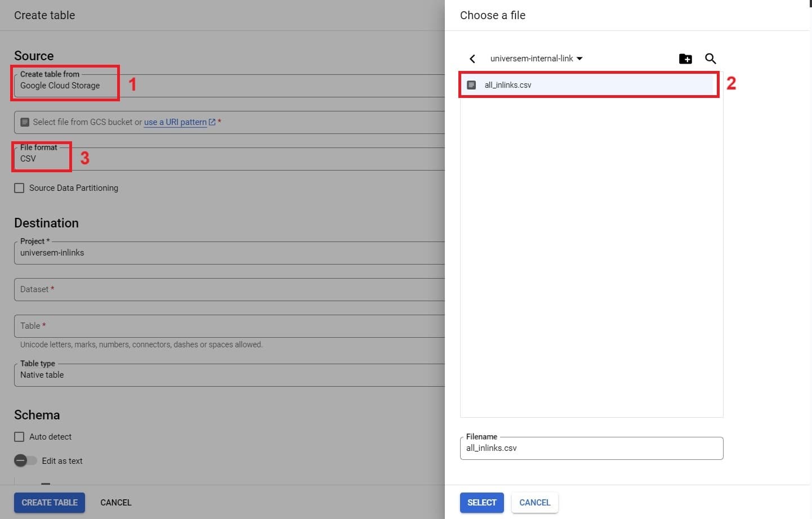
Task: Click the external link icon after URI pattern
Action: click(212, 122)
